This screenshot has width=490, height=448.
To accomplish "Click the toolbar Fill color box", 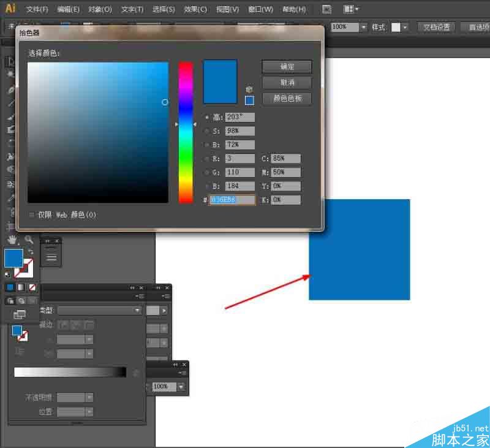I will tap(13, 258).
